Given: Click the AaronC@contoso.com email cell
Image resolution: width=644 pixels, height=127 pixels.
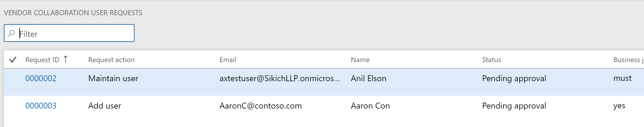Looking at the screenshot, I should (261, 106).
